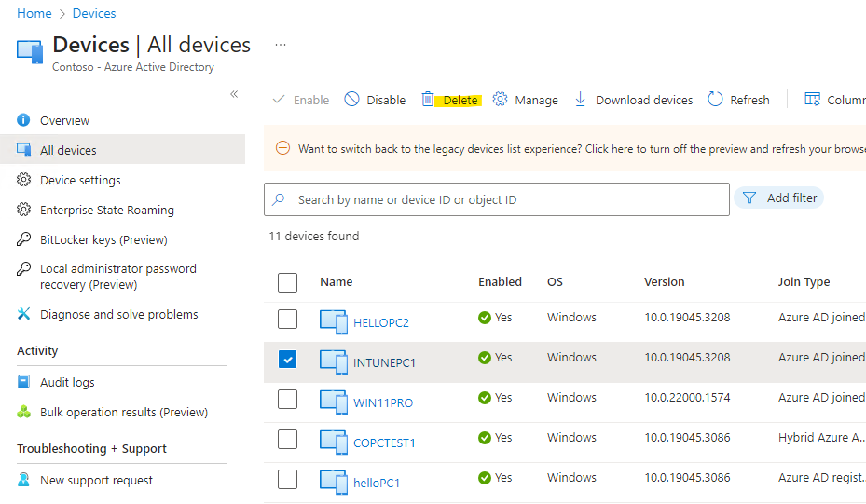Click the Bulk operation results icon

click(23, 412)
